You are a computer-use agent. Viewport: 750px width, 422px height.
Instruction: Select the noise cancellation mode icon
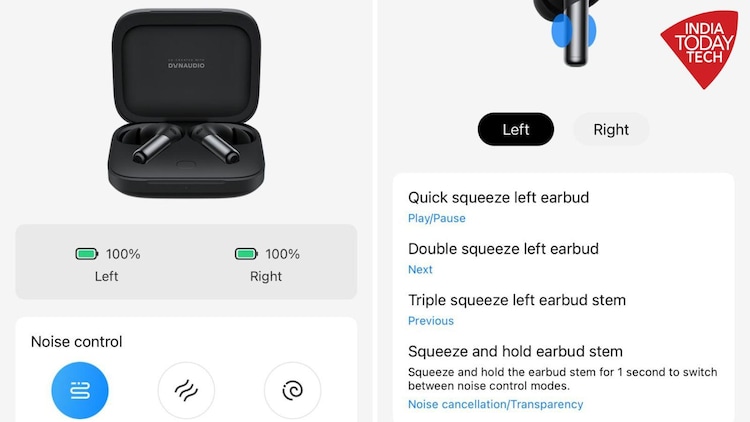[80, 390]
